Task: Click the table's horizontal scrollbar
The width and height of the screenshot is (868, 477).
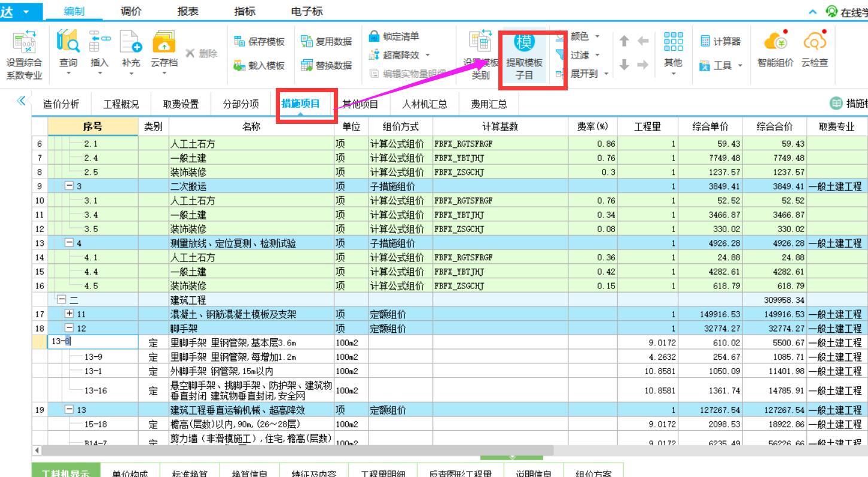Action: [297, 450]
